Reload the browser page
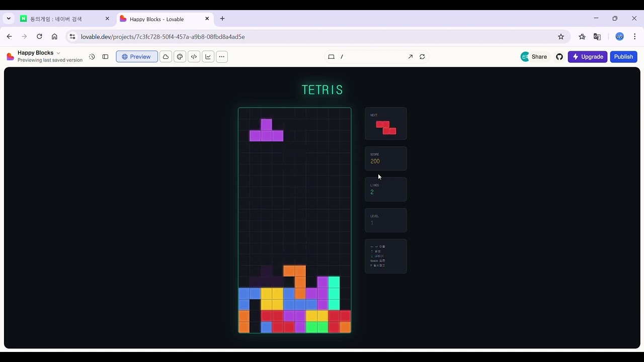This screenshot has width=644, height=362. [x=39, y=37]
